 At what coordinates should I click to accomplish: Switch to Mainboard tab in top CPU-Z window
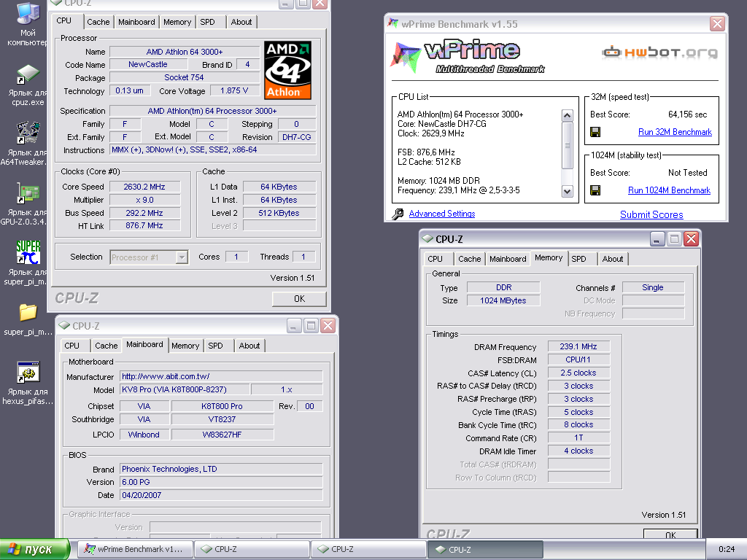click(x=136, y=22)
